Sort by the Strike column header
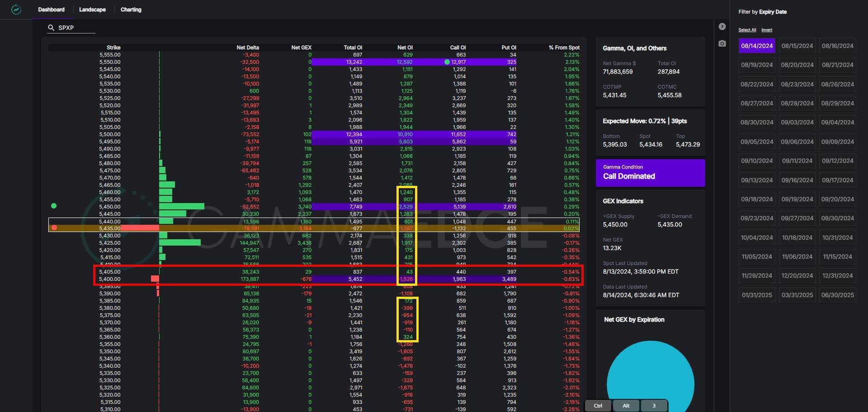 click(113, 47)
